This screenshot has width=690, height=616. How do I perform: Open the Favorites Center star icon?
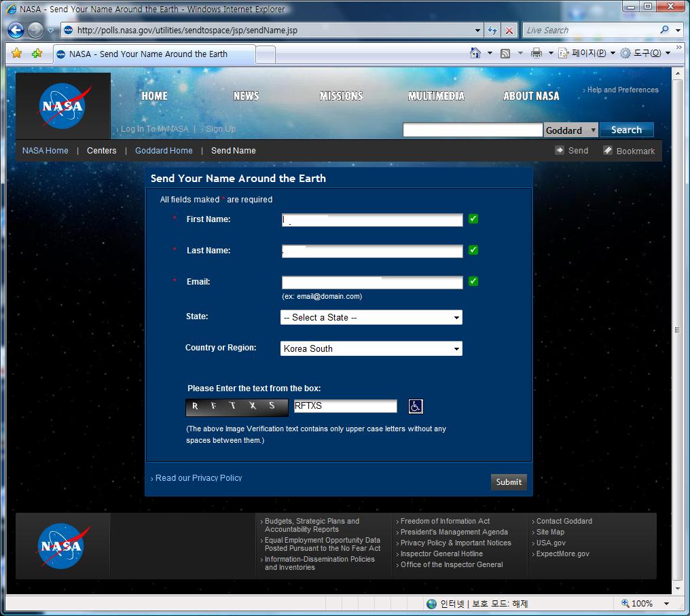(17, 53)
